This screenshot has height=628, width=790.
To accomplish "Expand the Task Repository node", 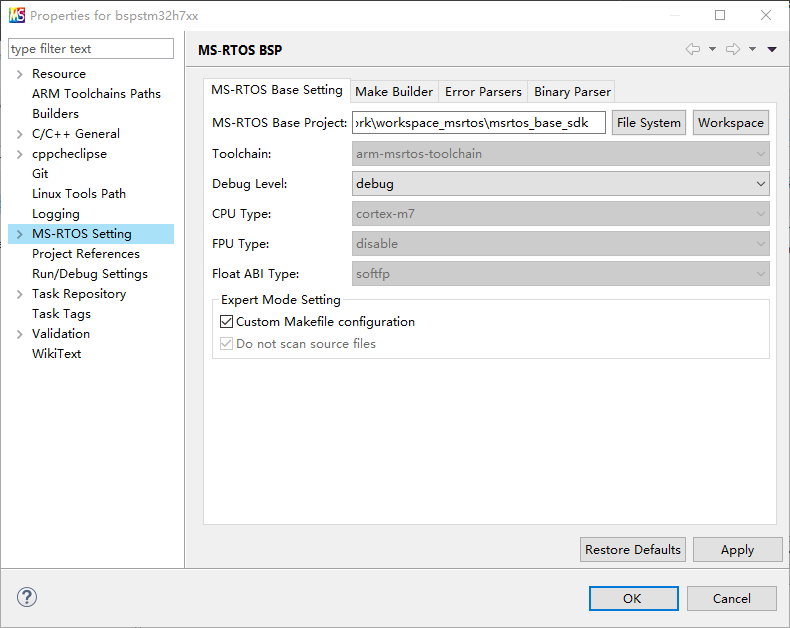I will [19, 294].
